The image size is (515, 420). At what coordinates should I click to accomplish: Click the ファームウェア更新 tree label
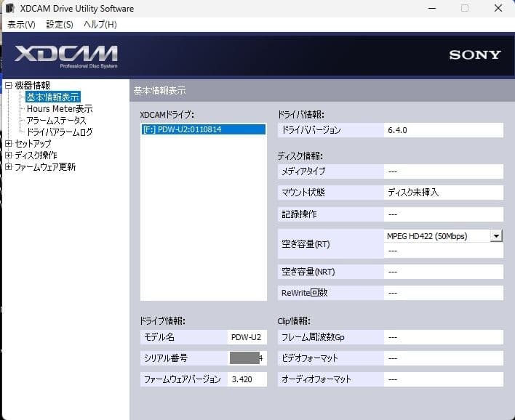[45, 166]
